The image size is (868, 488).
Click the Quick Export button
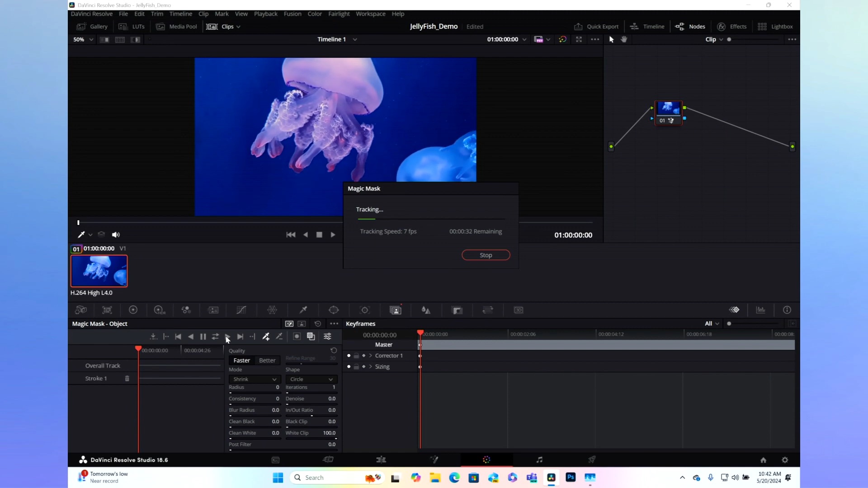pos(596,27)
